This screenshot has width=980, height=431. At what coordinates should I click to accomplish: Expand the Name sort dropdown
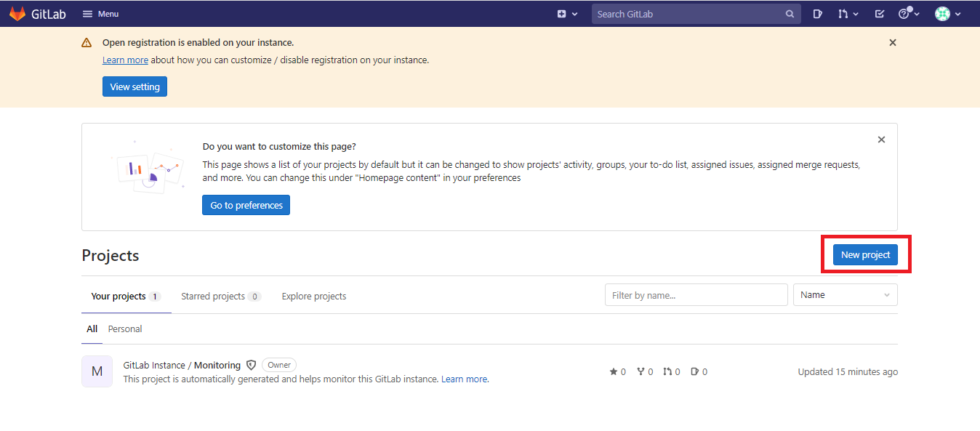[x=845, y=295]
